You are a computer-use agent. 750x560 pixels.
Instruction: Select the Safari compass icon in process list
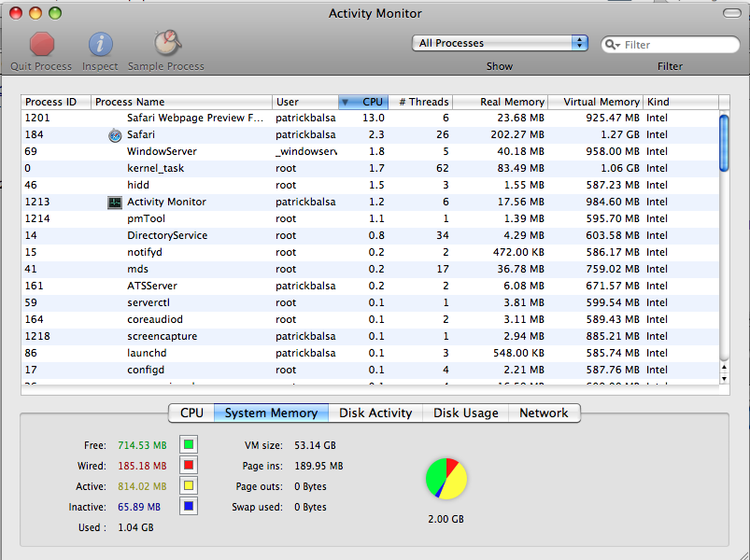[x=115, y=135]
